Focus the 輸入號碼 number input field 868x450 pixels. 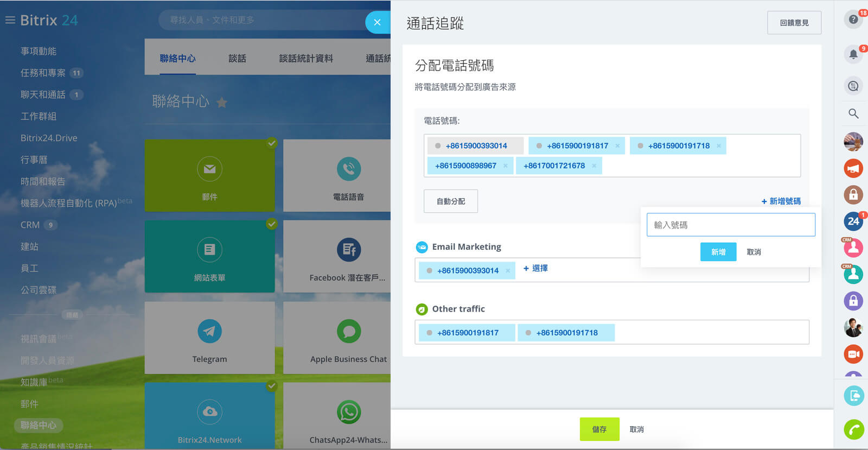tap(731, 225)
